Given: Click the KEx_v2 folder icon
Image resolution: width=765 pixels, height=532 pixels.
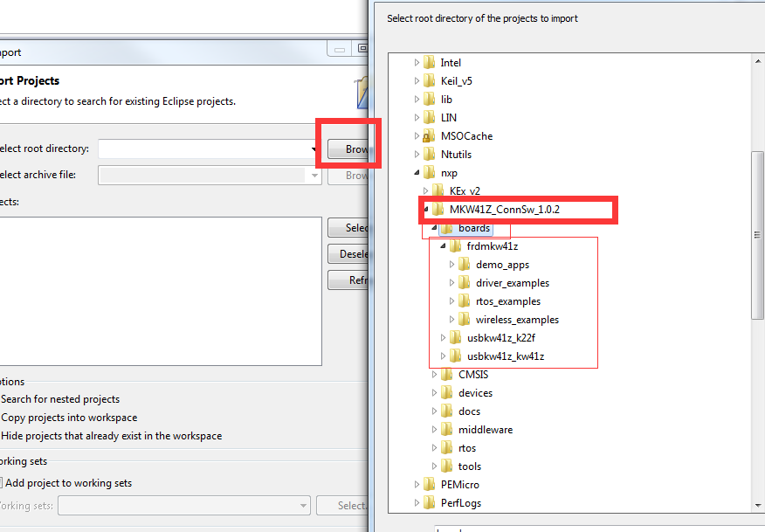Looking at the screenshot, I should point(438,190).
